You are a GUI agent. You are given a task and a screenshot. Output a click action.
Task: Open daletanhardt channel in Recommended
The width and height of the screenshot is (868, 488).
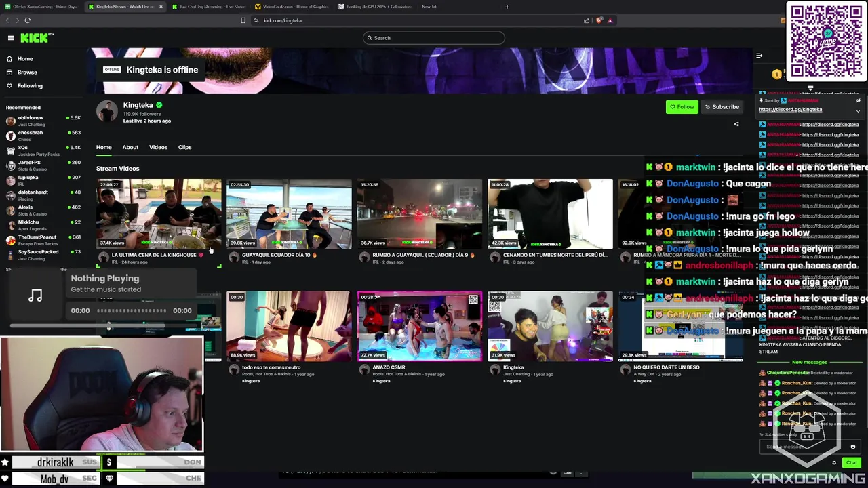(43, 195)
